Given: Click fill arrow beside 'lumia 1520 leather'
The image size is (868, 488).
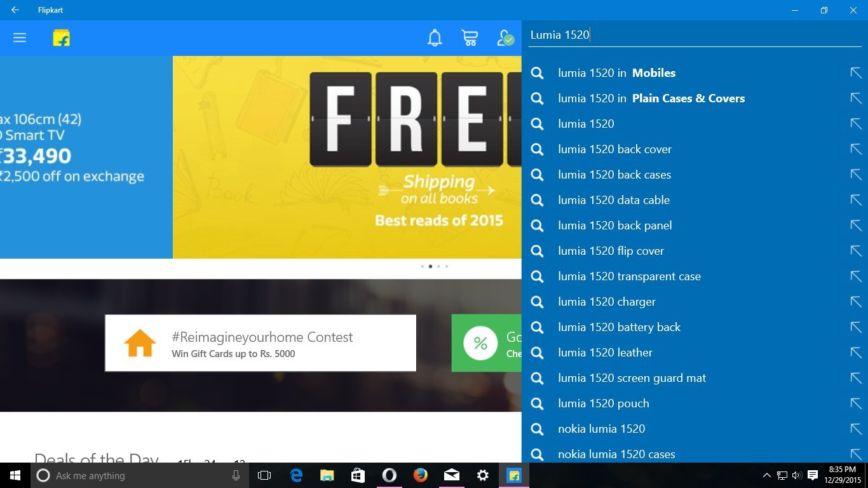Looking at the screenshot, I should [856, 353].
